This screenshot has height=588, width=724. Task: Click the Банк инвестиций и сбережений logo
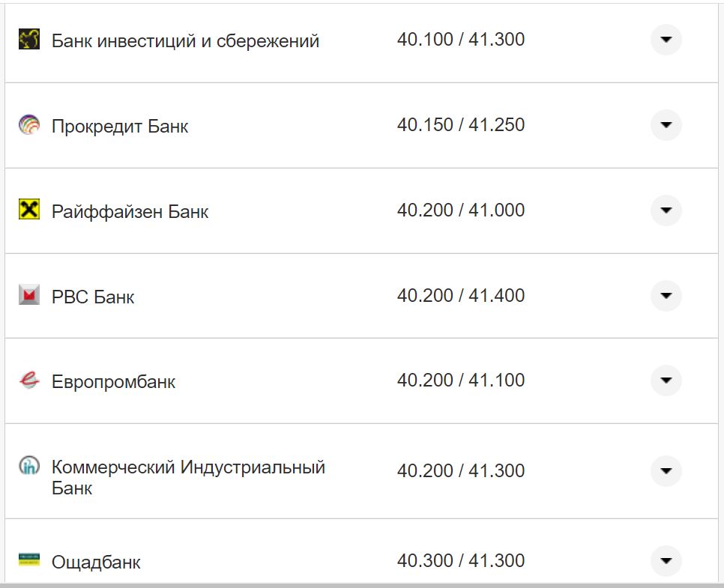[x=28, y=40]
